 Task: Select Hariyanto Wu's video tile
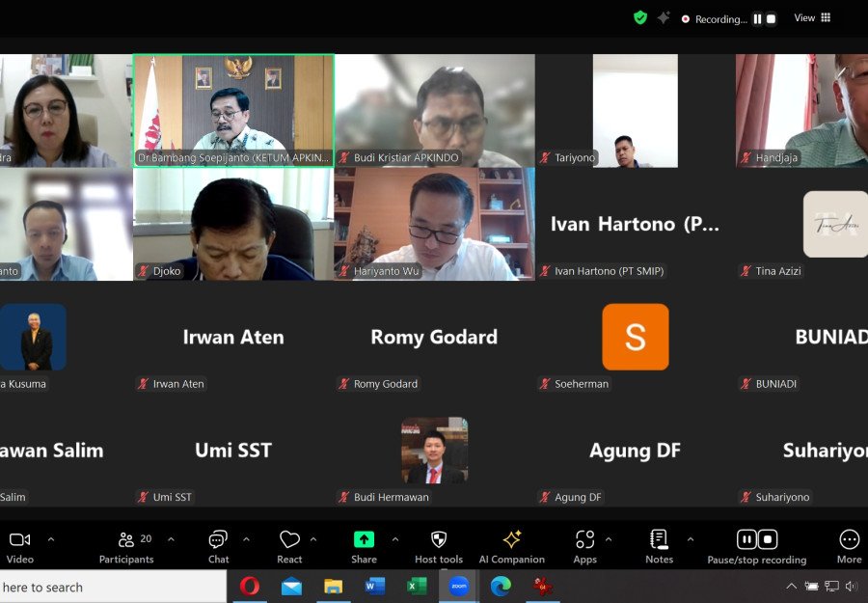(435, 224)
